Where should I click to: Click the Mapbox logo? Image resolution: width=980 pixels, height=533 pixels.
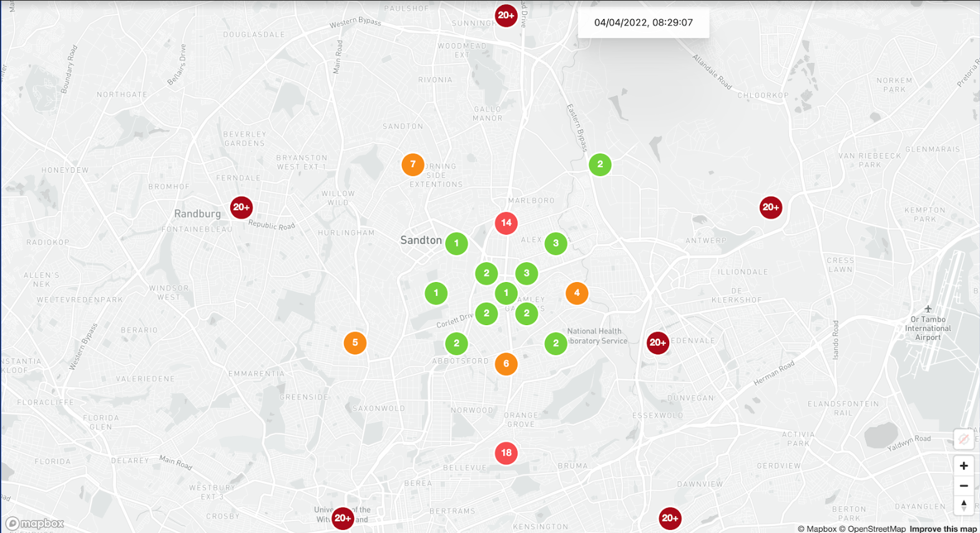coord(35,523)
